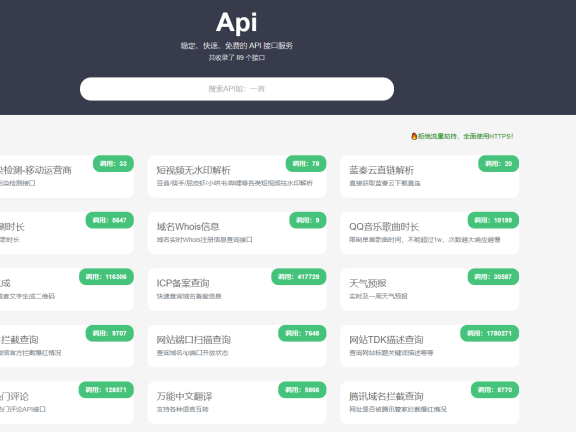Click the 调用: 9 badge on Whois card

click(x=308, y=220)
